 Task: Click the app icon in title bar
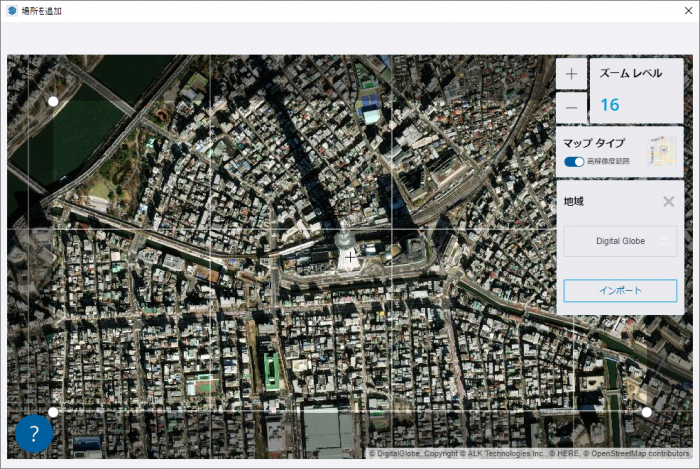[x=12, y=11]
